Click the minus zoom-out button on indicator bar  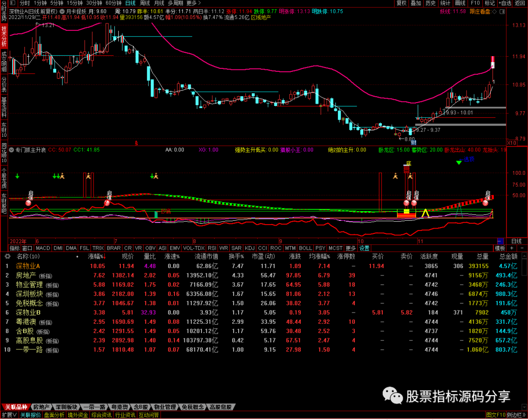[522, 248]
